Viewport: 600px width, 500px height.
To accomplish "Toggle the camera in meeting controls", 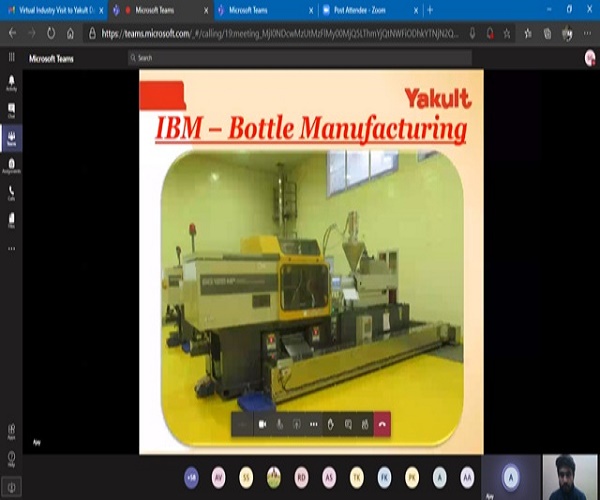I will point(262,424).
